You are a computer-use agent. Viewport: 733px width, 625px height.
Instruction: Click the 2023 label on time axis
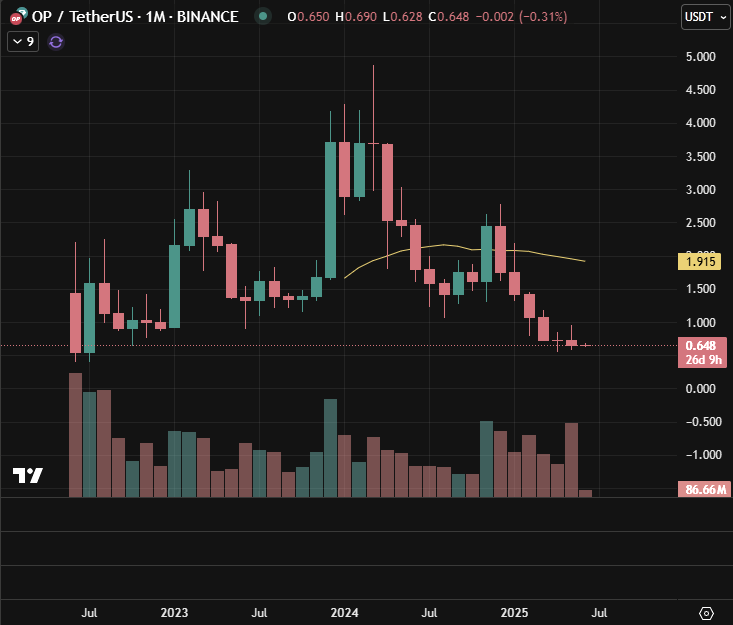(174, 612)
